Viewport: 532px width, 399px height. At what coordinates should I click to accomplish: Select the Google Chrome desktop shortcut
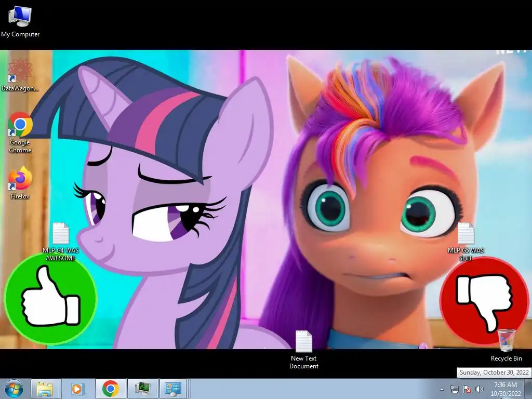[x=20, y=133]
